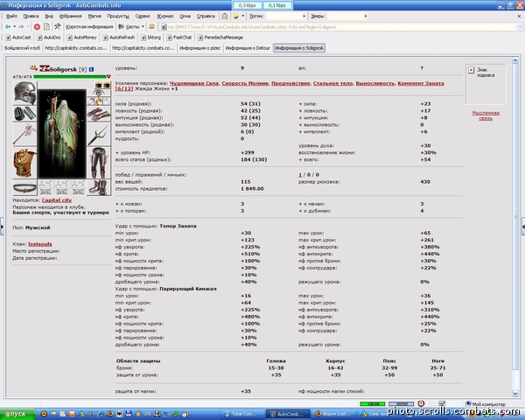Click the yellow smiley ball icon
This screenshot has height=420, width=525.
pos(235,16)
